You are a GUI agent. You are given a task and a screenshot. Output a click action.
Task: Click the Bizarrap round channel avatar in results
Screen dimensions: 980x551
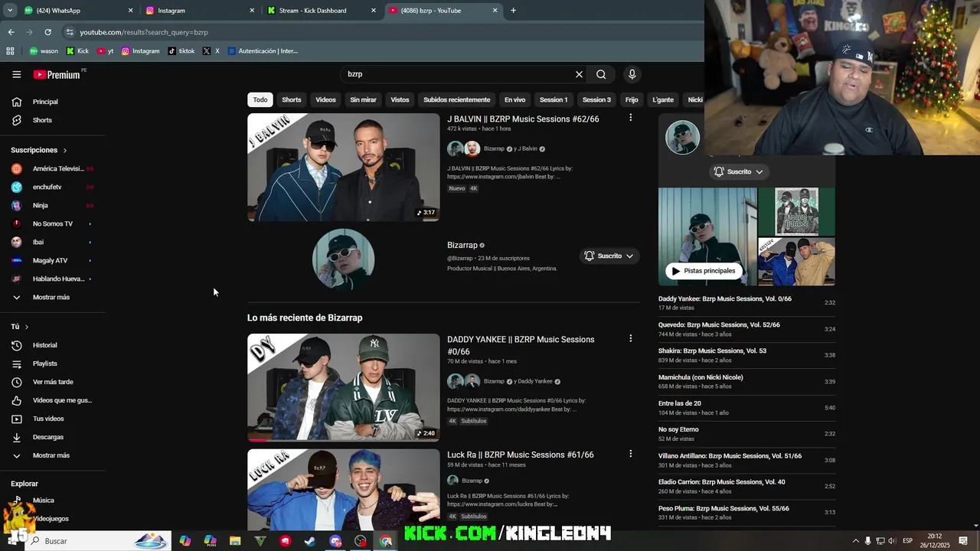[344, 259]
